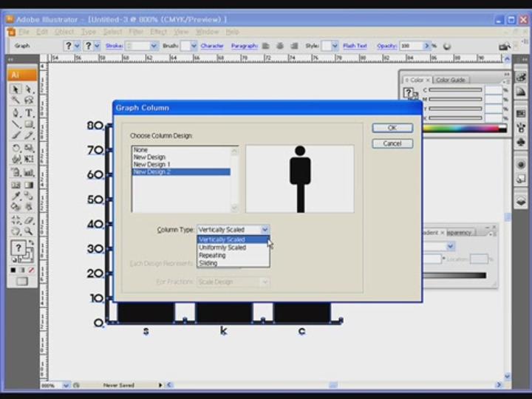Screen dimensions: 532x399
Task: Select the Warp tool
Action: [16, 159]
